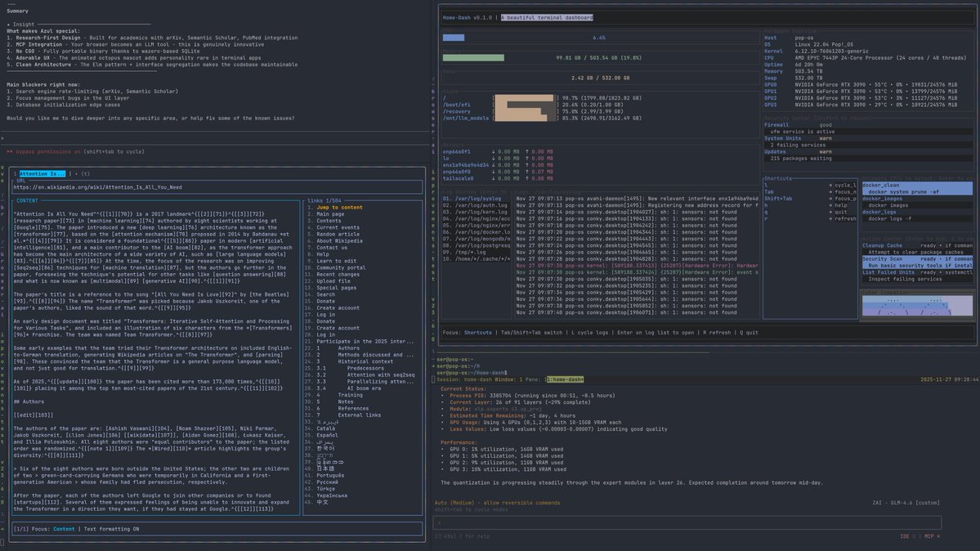980x551 pixels.
Task: Select log source '/var/log/kern.log'
Action: pos(475,212)
